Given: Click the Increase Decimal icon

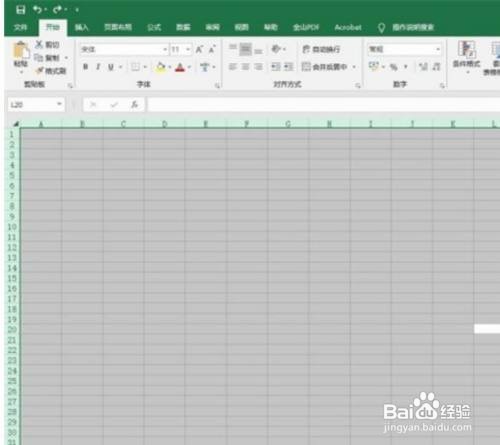Looking at the screenshot, I should pos(423,67).
